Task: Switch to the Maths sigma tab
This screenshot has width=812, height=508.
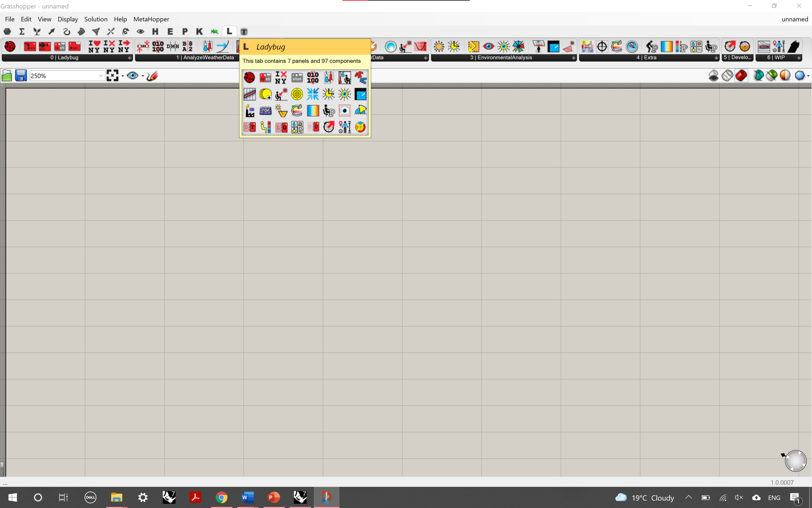Action: [22, 32]
